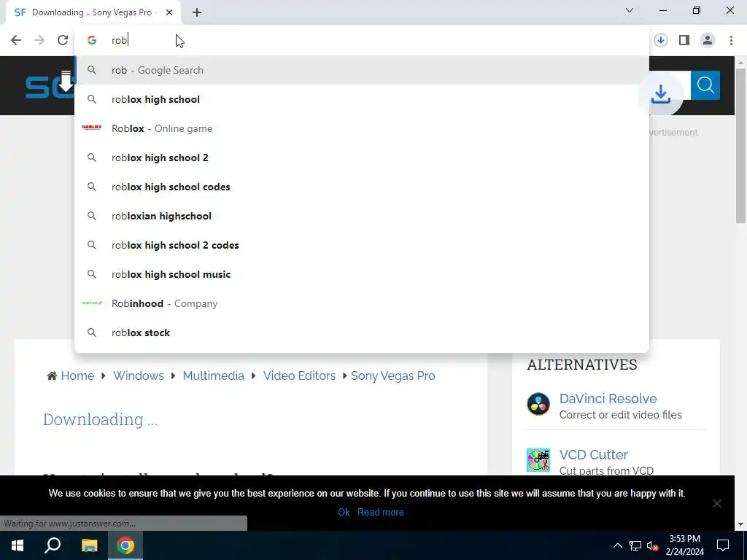Click the VCD Cutter app icon
This screenshot has width=747, height=560.
538,460
